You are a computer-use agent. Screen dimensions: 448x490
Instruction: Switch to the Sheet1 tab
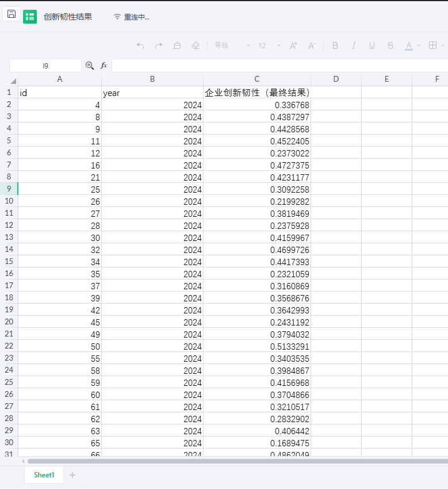[44, 475]
